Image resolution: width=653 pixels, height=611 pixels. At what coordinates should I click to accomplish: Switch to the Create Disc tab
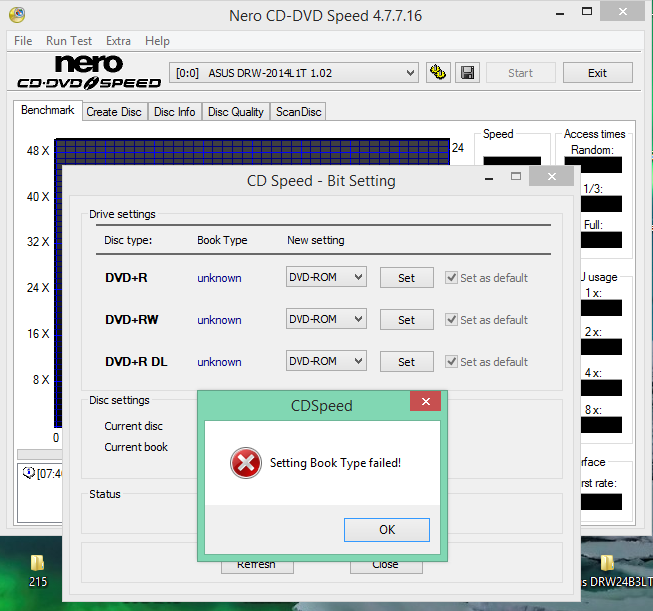point(114,112)
